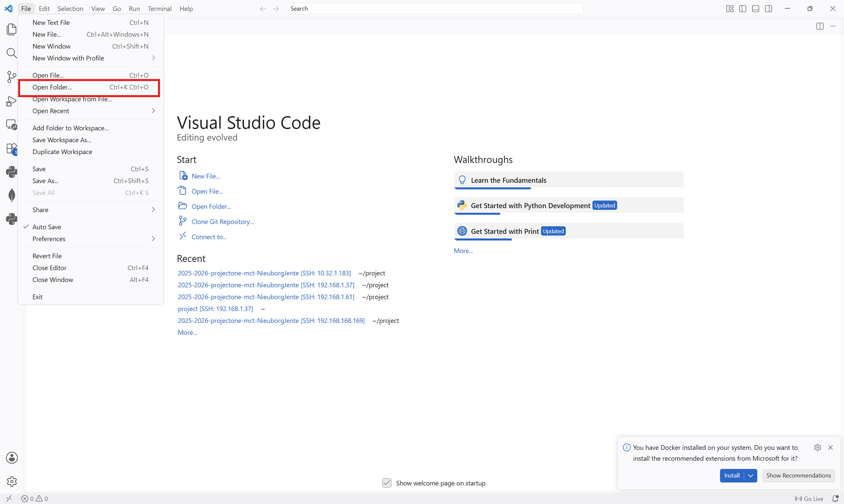The width and height of the screenshot is (844, 504).
Task: Open Get Started with Print walkthrough
Action: 569,231
